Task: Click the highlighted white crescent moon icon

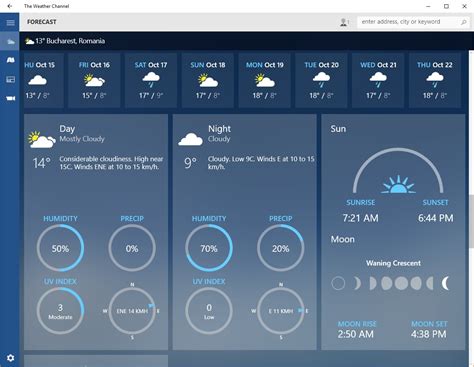Action: (x=446, y=283)
